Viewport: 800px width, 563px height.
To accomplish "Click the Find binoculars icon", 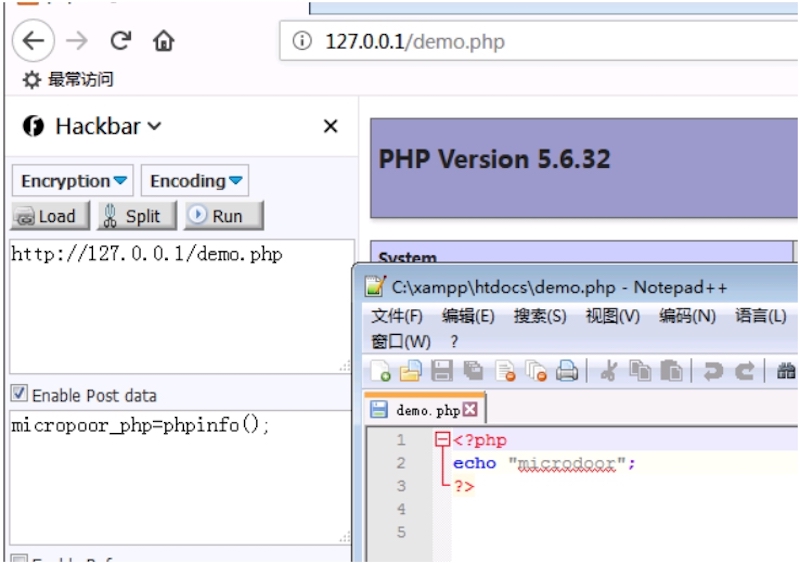I will (786, 372).
